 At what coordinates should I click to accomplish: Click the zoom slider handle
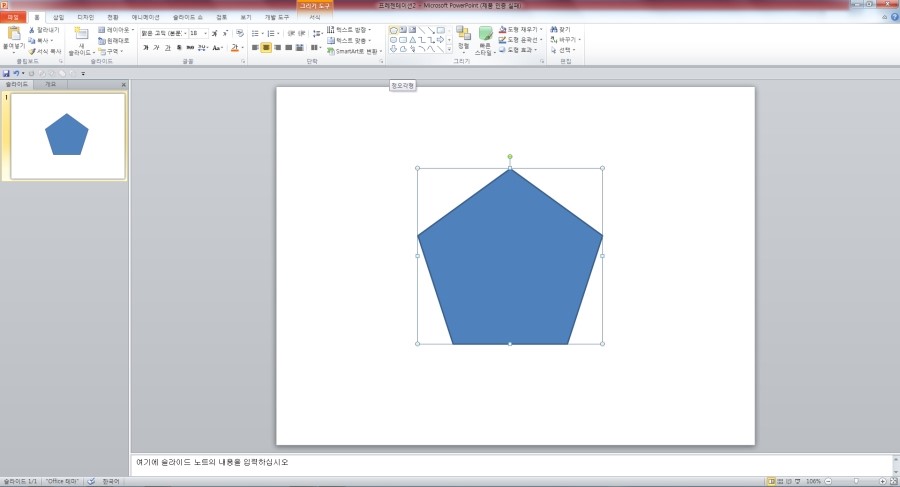(856, 481)
